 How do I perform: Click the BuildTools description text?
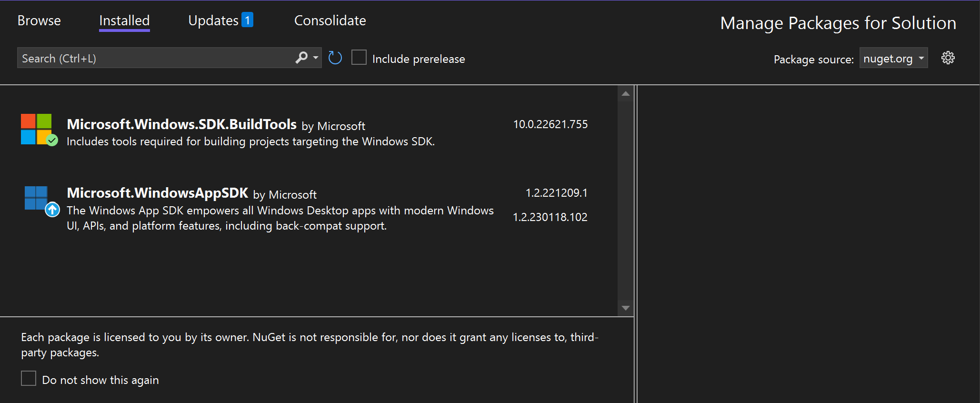point(250,141)
